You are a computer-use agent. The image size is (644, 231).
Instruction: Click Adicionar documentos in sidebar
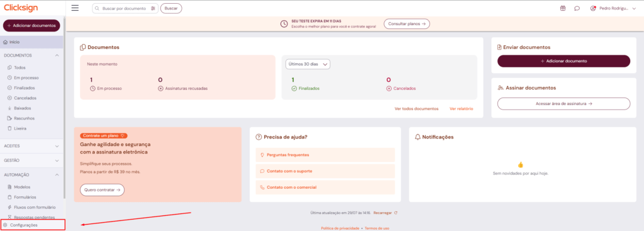(x=31, y=25)
